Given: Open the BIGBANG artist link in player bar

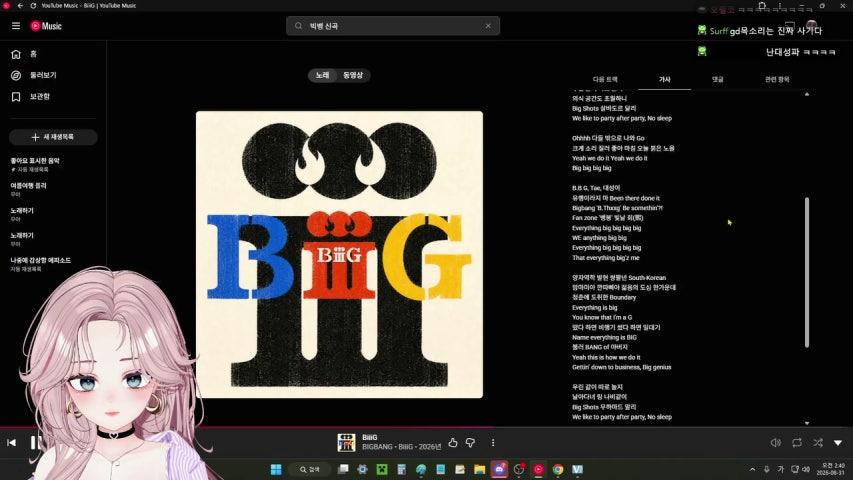Looking at the screenshot, I should (x=377, y=447).
